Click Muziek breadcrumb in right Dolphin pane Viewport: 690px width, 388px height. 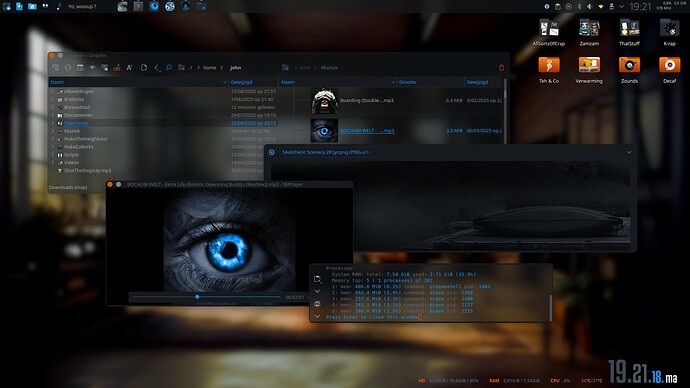[x=329, y=68]
